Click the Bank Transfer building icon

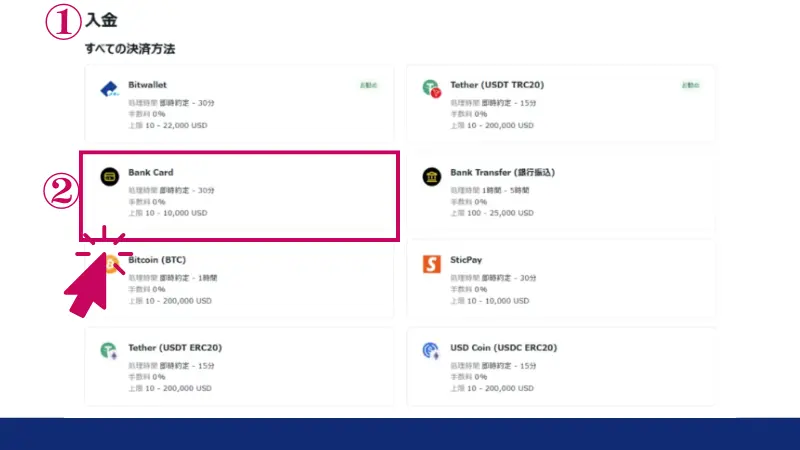click(431, 176)
